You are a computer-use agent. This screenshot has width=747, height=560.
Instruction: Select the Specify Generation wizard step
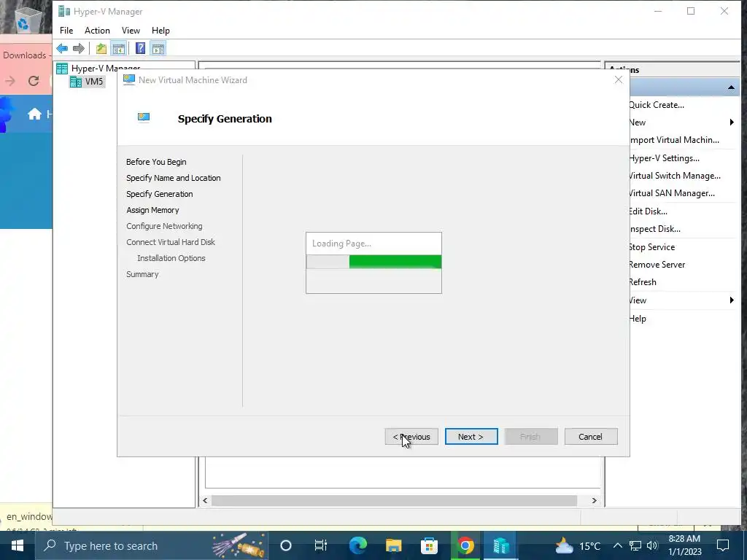(160, 194)
